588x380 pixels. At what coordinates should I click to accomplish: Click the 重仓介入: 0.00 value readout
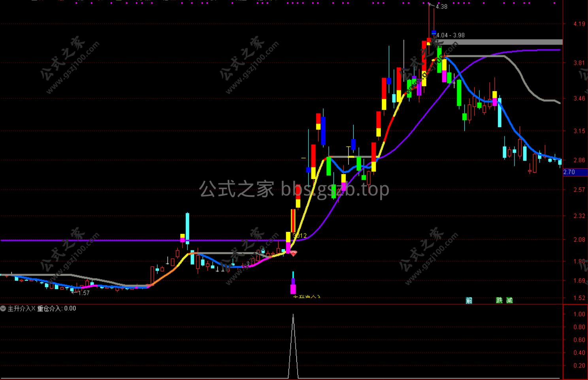pos(57,309)
